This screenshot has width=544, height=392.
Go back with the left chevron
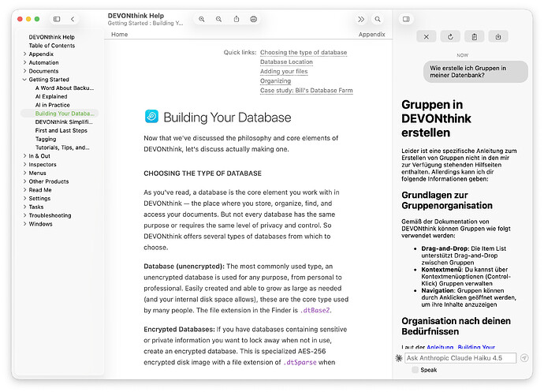[73, 19]
